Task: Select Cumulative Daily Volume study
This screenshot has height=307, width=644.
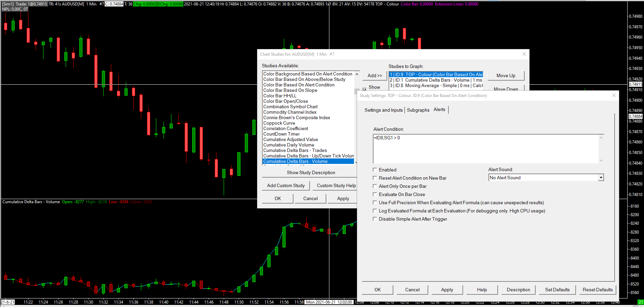Action: [x=308, y=145]
